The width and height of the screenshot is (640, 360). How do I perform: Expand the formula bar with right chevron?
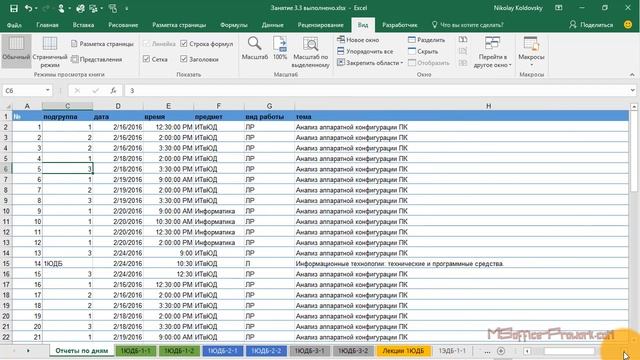click(x=632, y=91)
